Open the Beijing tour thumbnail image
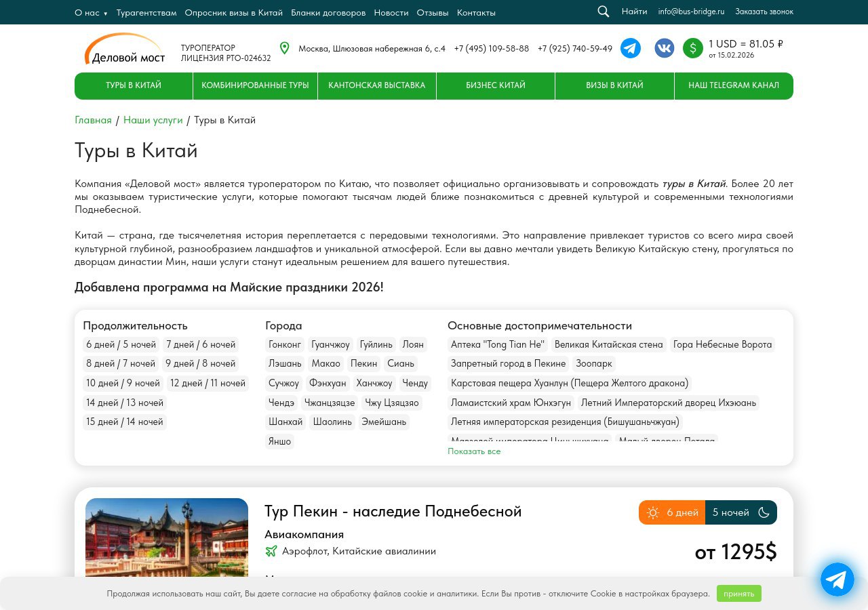The width and height of the screenshot is (868, 610). point(167,537)
